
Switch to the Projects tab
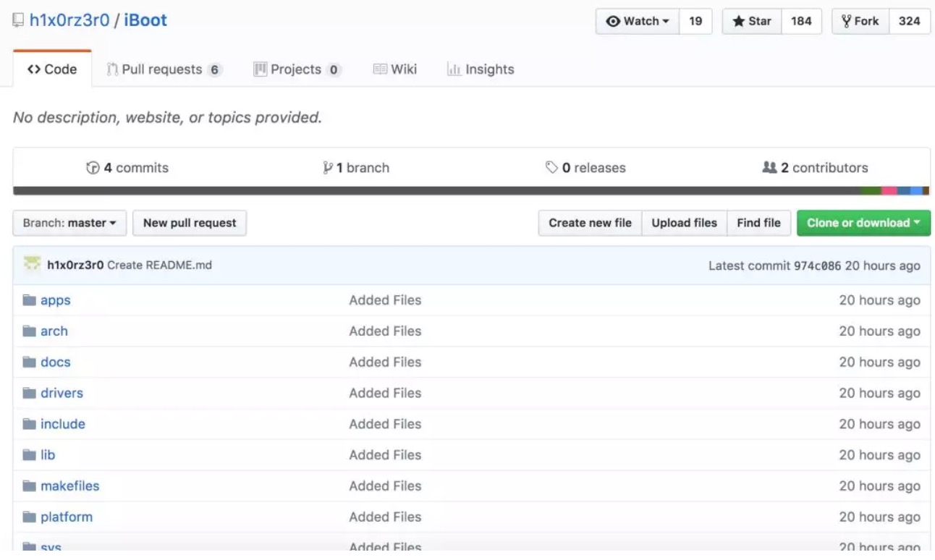pyautogui.click(x=297, y=69)
